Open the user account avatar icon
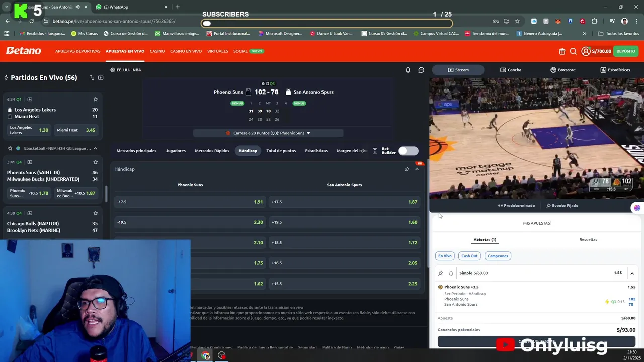644x362 pixels. point(586,51)
